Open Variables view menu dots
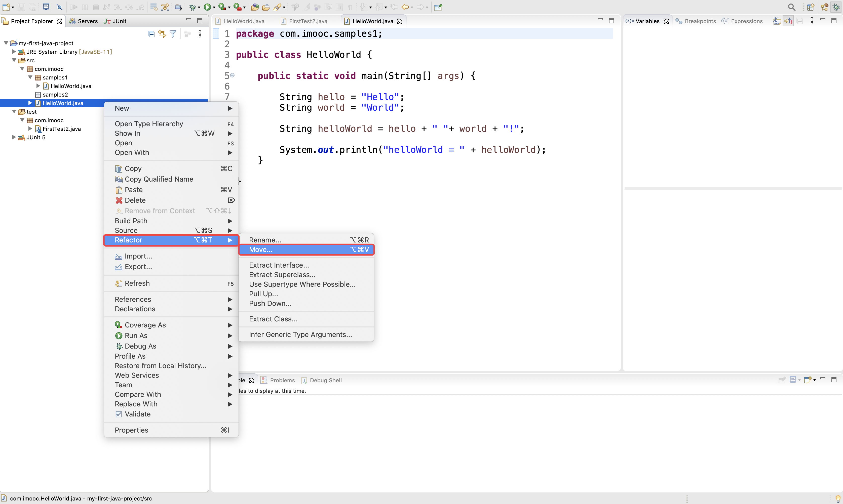843x504 pixels. (812, 21)
